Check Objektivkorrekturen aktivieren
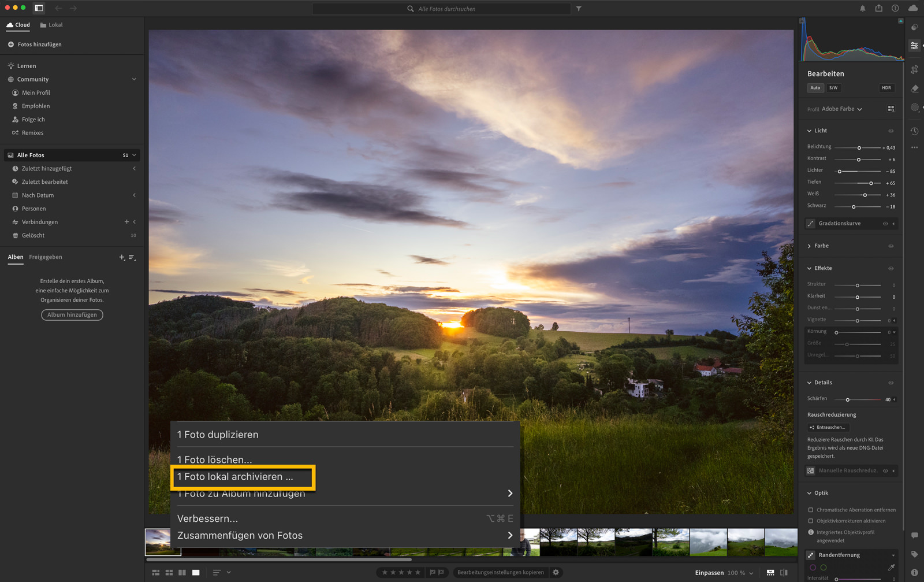The height and width of the screenshot is (582, 924). click(811, 521)
